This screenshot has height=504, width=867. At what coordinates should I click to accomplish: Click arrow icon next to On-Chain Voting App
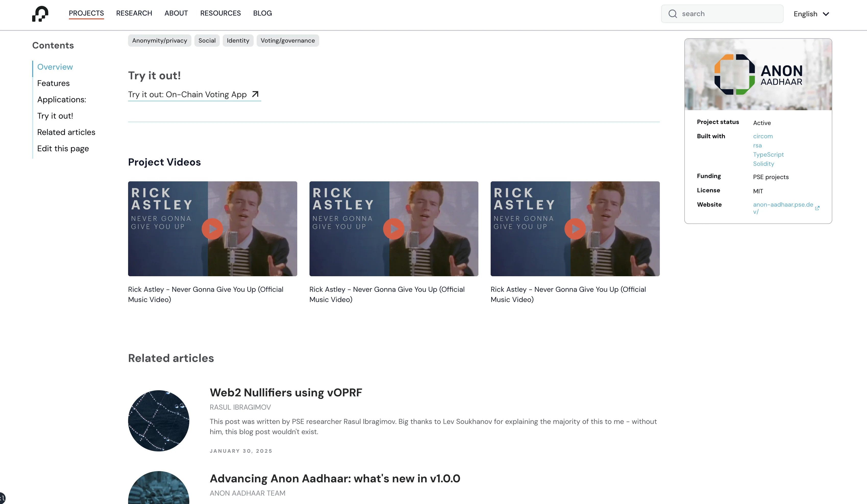point(255,94)
